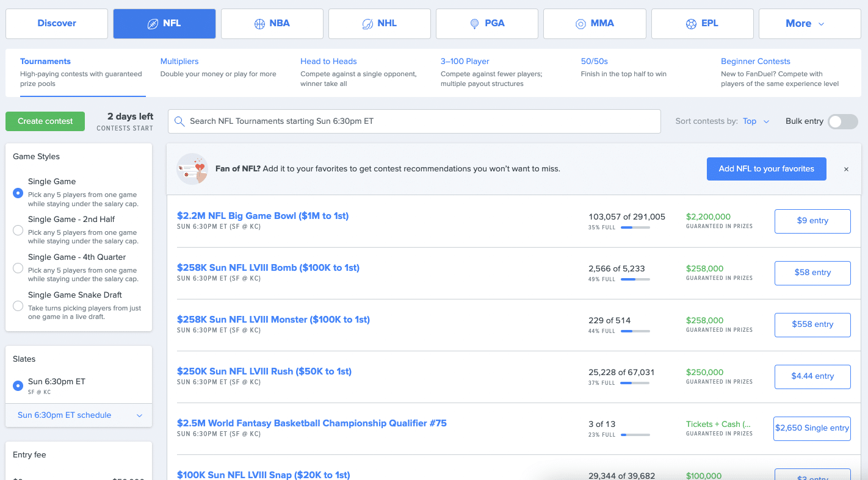
Task: Select Single Game - 4th Quarter style
Action: coord(18,268)
